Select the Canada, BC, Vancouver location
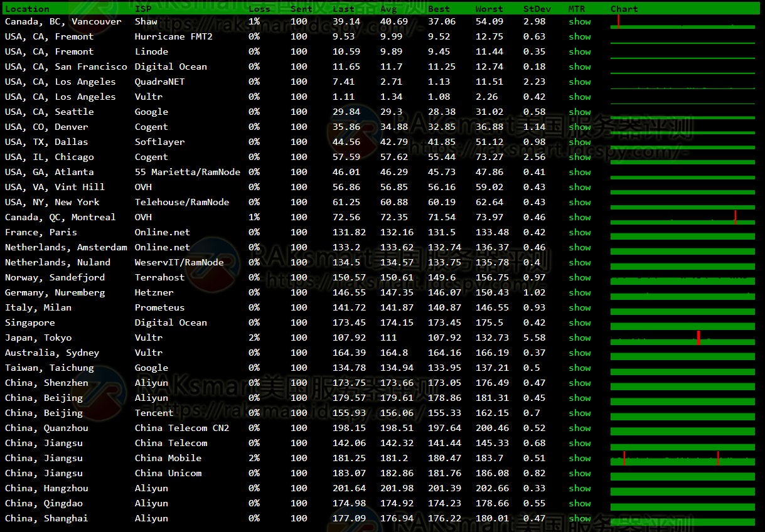The width and height of the screenshot is (765, 532). [63, 21]
